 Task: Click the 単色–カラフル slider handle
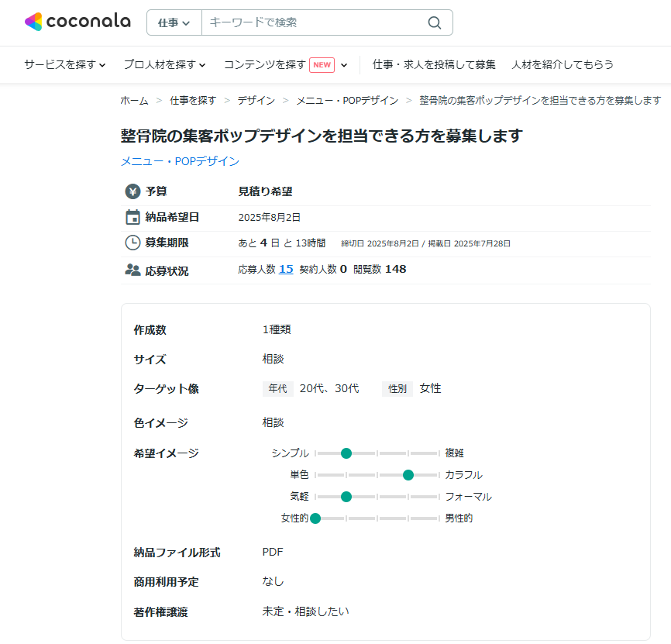click(x=408, y=474)
